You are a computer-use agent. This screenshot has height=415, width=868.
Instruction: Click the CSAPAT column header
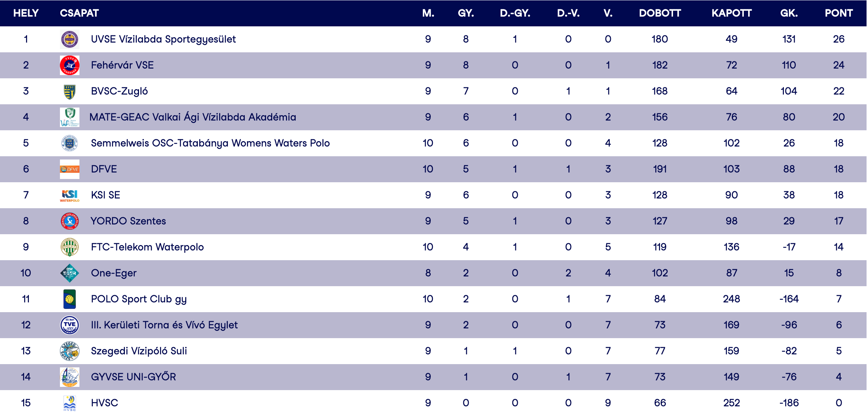point(79,13)
